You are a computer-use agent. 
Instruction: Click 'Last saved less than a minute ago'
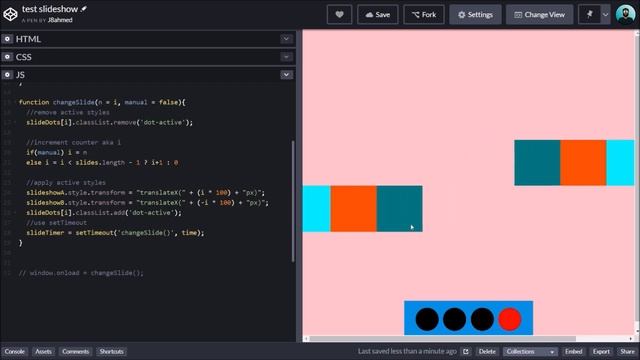[x=407, y=351]
